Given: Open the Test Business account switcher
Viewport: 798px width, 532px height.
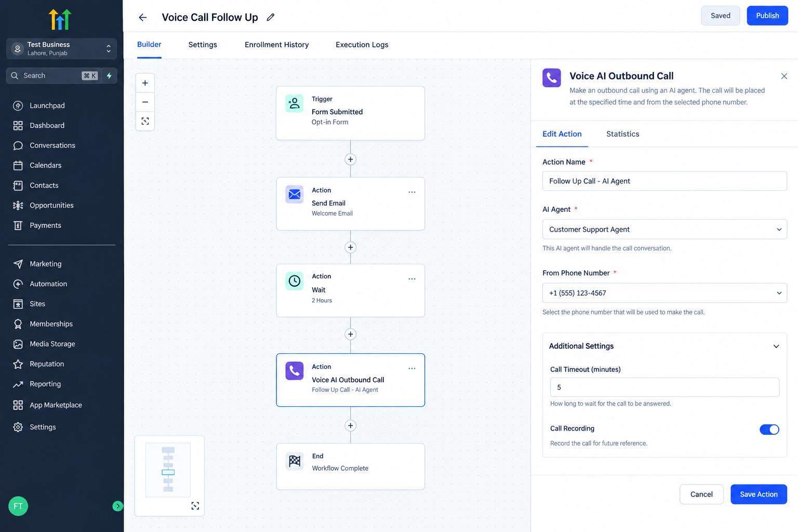Looking at the screenshot, I should point(62,49).
